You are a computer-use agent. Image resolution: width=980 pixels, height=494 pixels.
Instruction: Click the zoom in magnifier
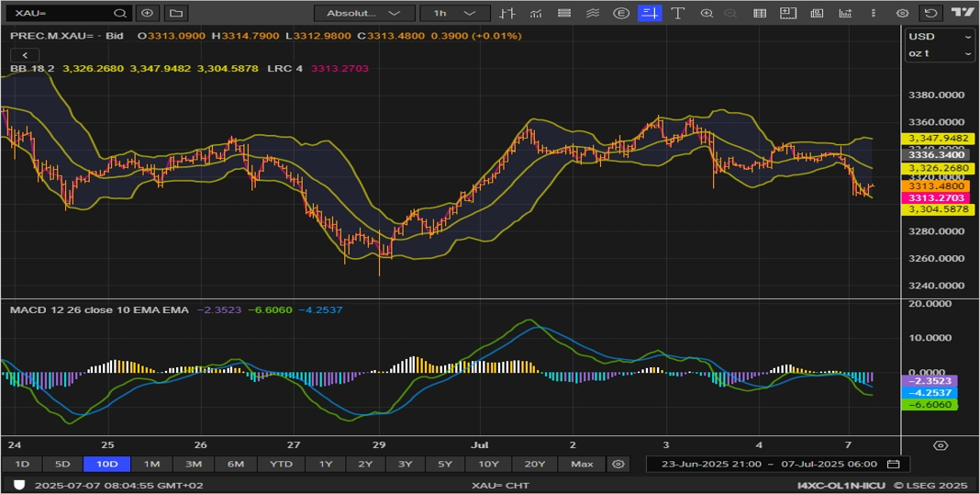tap(707, 13)
